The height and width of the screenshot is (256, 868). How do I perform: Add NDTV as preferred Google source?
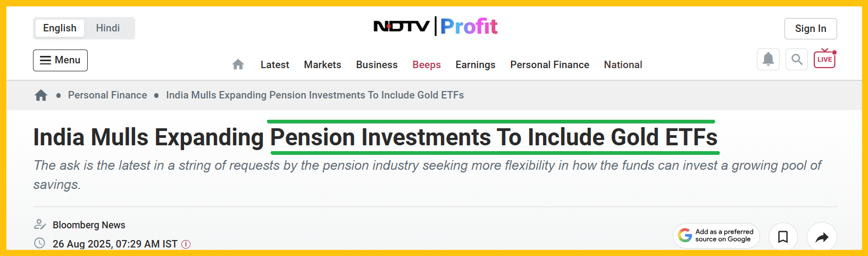716,236
